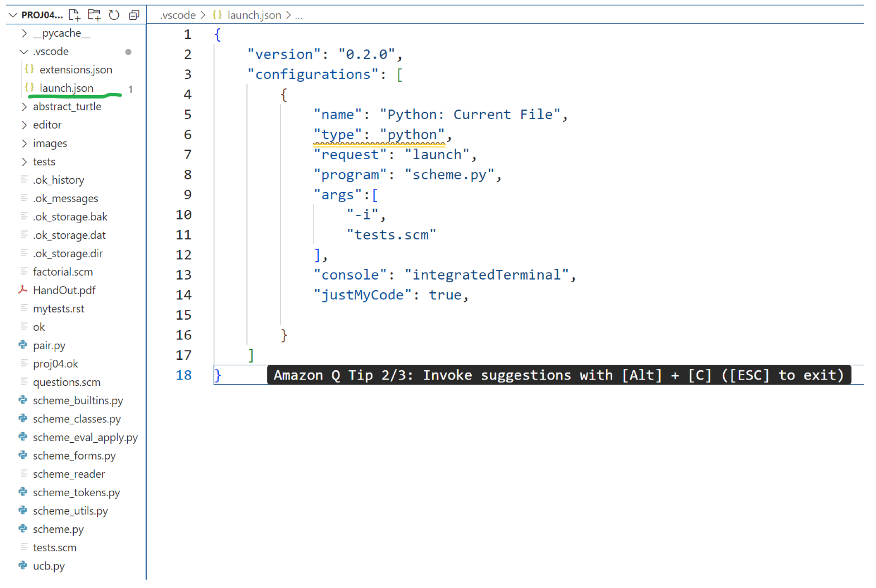The height and width of the screenshot is (588, 876).
Task: Open the scheme.py Python file
Action: pos(58,529)
